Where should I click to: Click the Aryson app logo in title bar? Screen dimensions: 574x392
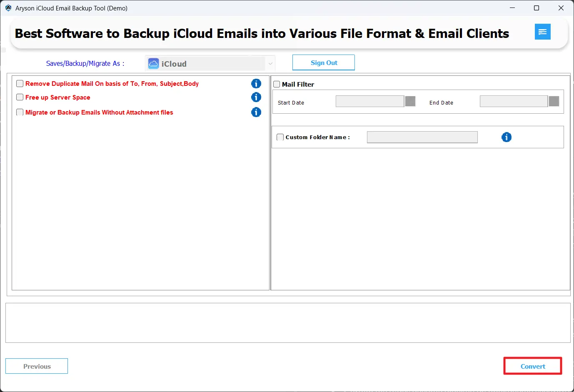tap(8, 8)
